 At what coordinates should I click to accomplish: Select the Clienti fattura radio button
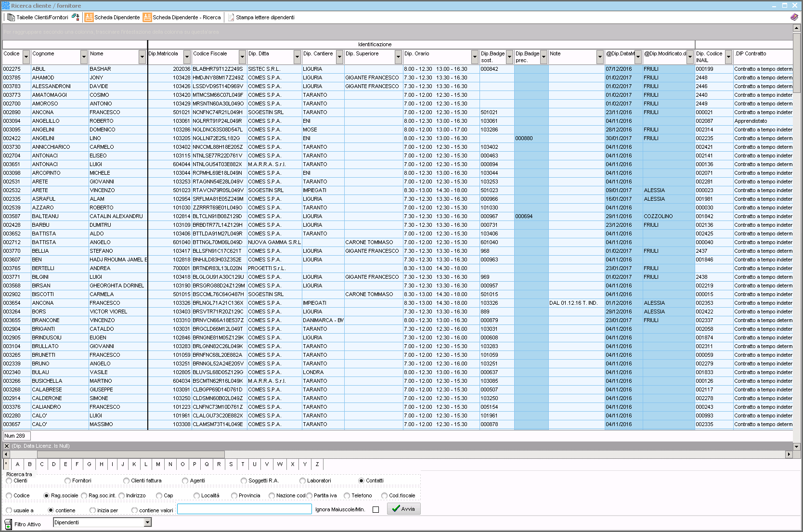tap(127, 480)
